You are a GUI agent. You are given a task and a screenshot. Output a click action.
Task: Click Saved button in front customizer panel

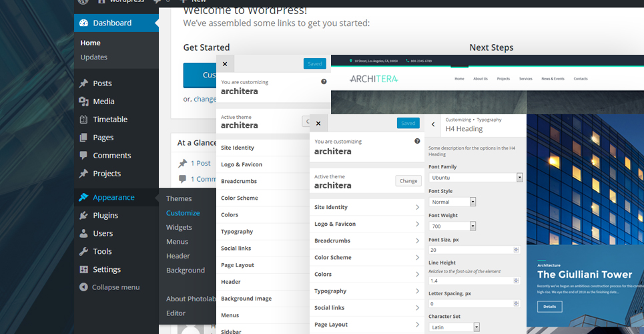click(408, 123)
